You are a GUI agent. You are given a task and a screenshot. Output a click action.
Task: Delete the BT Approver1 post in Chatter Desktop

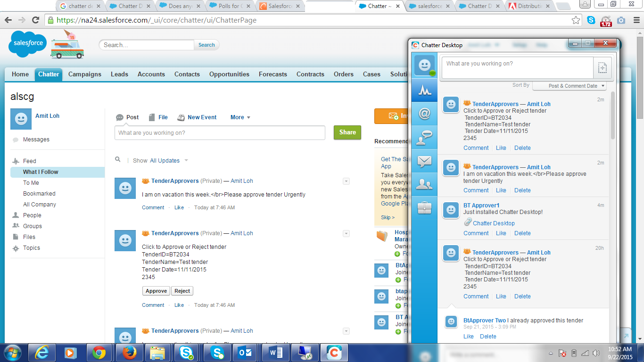tap(522, 233)
